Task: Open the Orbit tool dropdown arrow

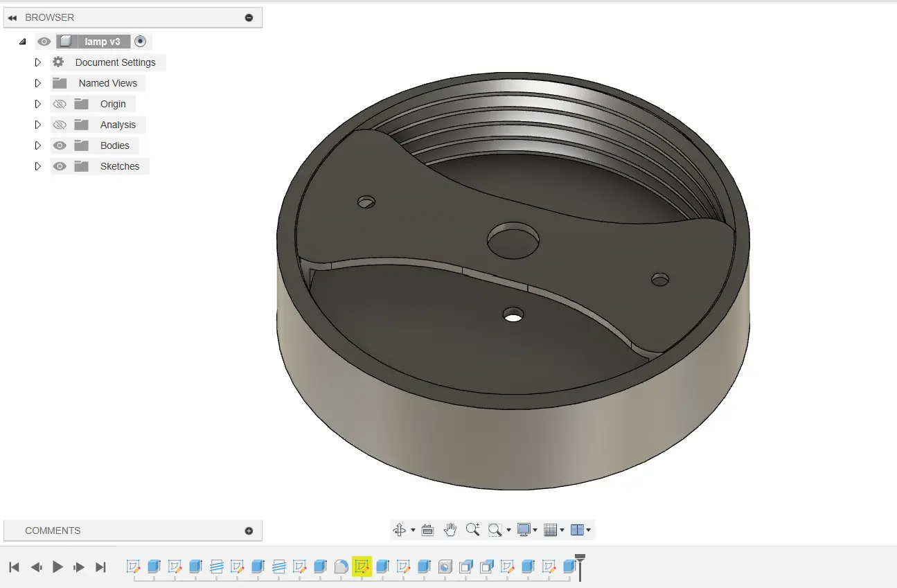Action: click(x=413, y=531)
